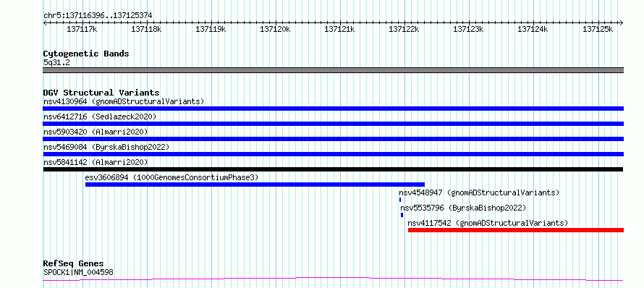Click the ruler's left arrow end
644x288 pixels.
45,22
